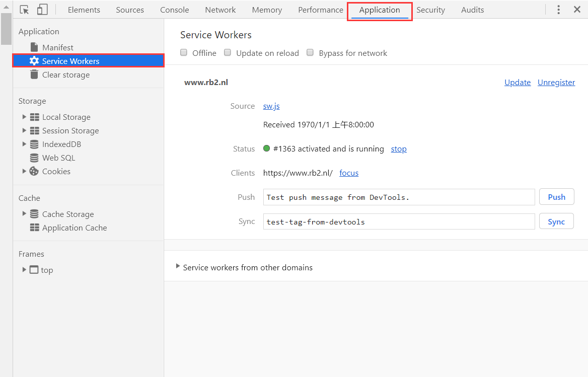This screenshot has width=588, height=377.
Task: Click the Web SQL database icon
Action: pos(34,158)
